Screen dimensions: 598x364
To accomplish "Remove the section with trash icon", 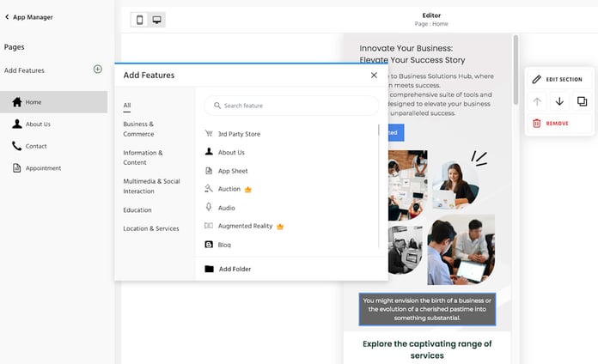I will (x=550, y=124).
